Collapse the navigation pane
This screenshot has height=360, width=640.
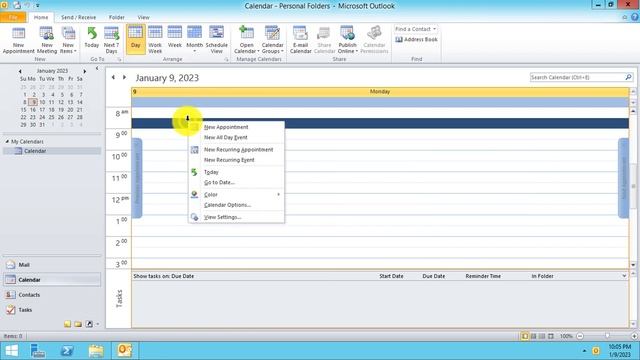[97, 69]
